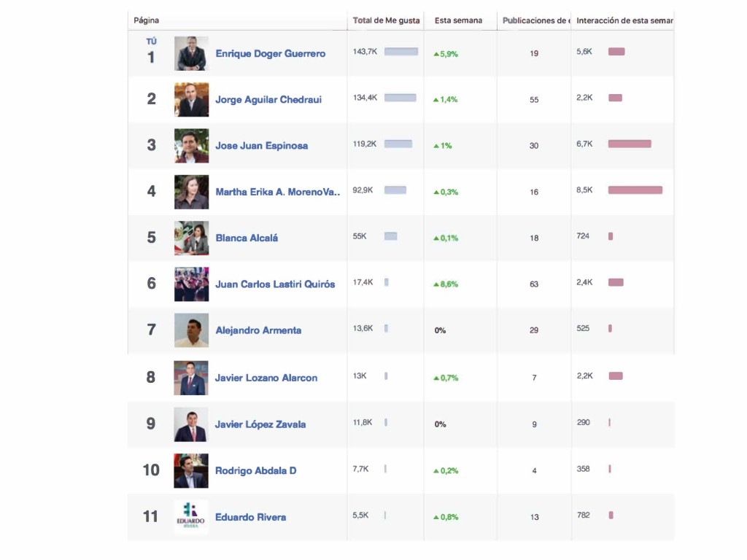Open Javier Lozano Alarcon's profile photo

(191, 378)
